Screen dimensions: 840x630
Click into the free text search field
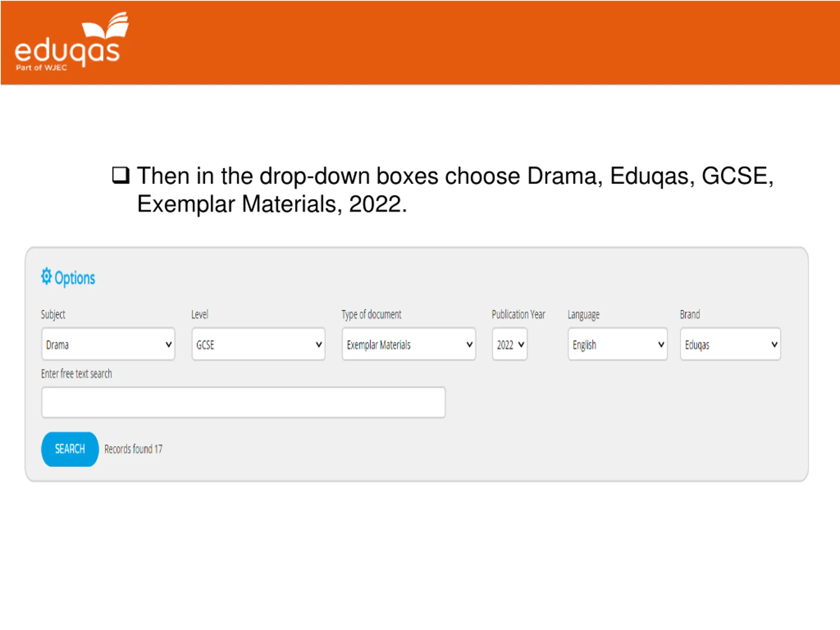[243, 402]
